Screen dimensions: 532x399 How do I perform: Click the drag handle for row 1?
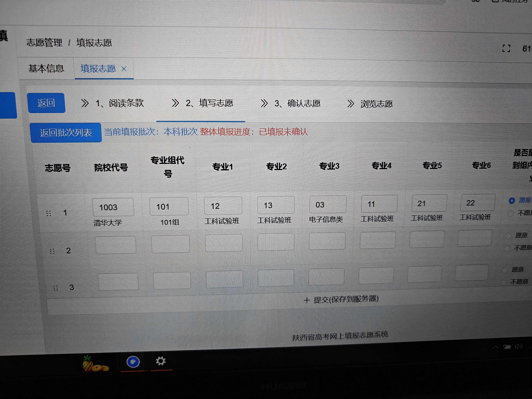tap(49, 213)
